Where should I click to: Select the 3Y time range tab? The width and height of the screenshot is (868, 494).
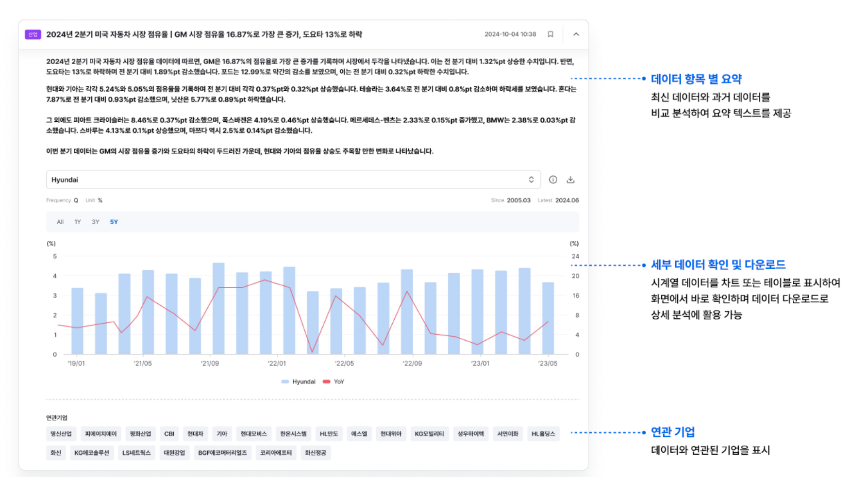point(95,222)
